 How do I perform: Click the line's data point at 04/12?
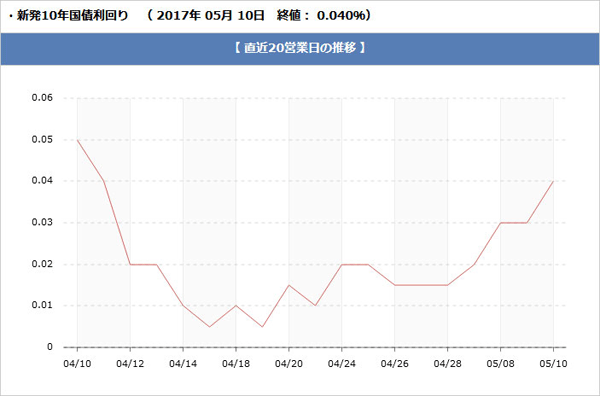tap(130, 264)
